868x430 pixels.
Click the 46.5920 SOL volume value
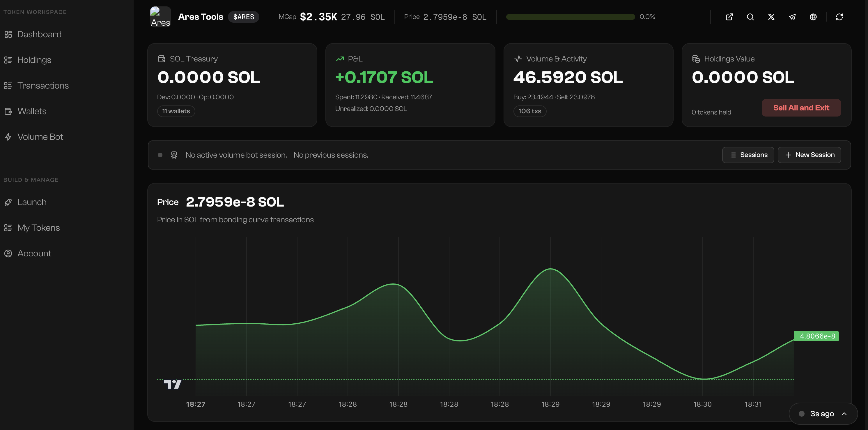[568, 77]
